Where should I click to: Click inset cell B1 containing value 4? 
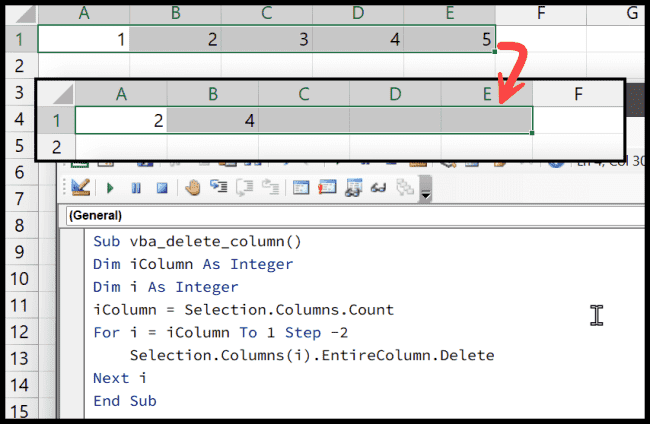[212, 120]
